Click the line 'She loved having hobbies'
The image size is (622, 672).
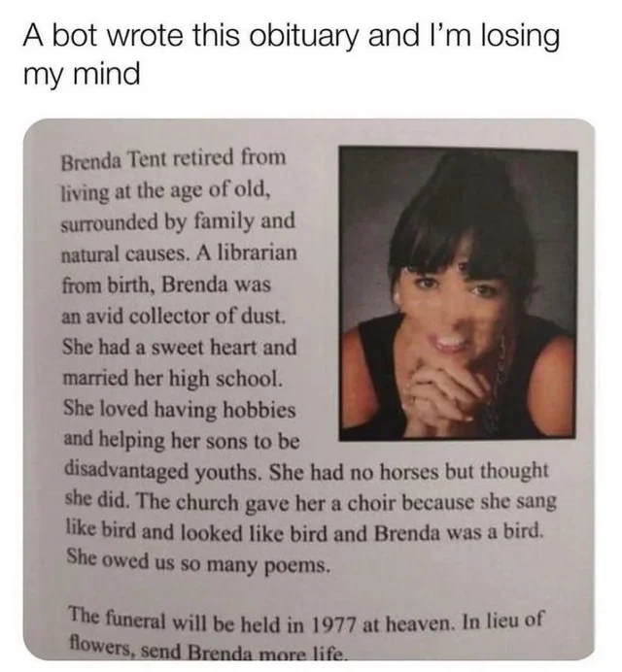click(180, 409)
